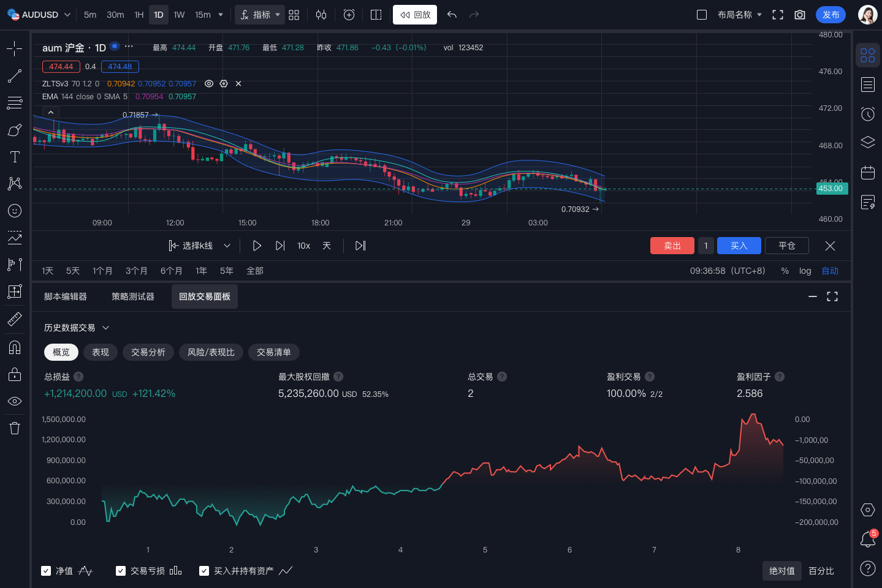Select the forecast projection tool
The height and width of the screenshot is (588, 882).
(15, 238)
